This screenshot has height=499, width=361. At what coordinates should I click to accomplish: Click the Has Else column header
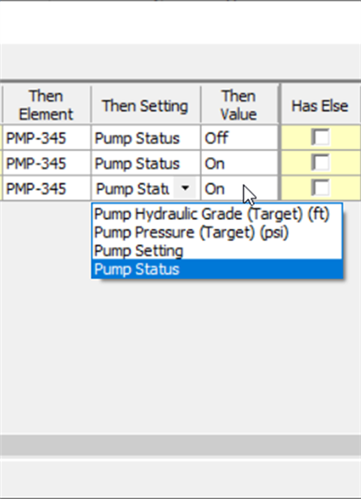click(x=320, y=105)
